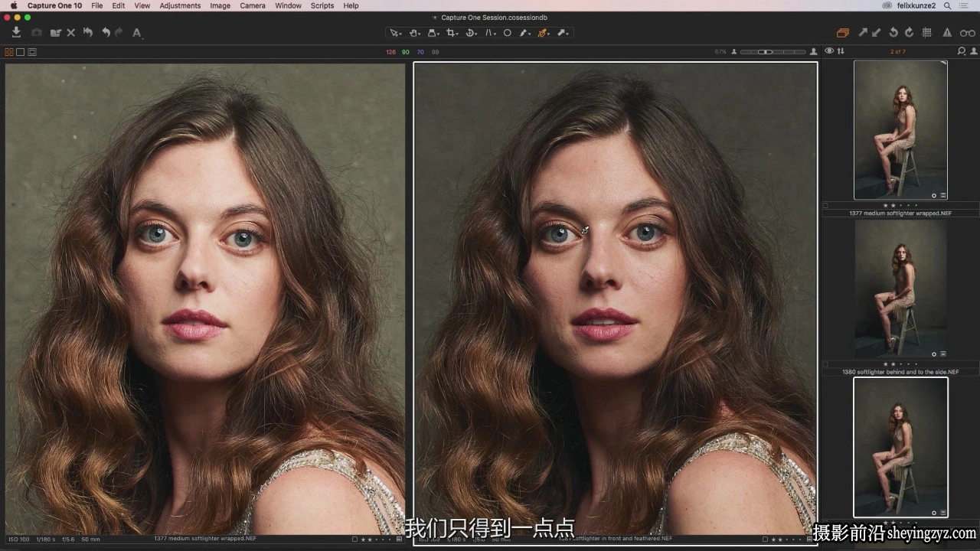Select the orange highlighted picker tool
Screen dimensions: 980x551
pos(544,33)
